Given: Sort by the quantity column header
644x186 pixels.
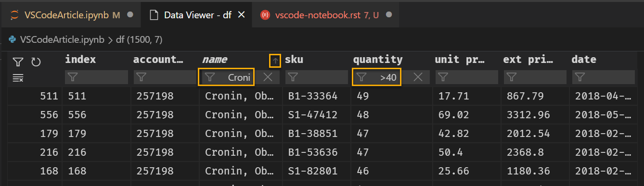Looking at the screenshot, I should (x=378, y=60).
